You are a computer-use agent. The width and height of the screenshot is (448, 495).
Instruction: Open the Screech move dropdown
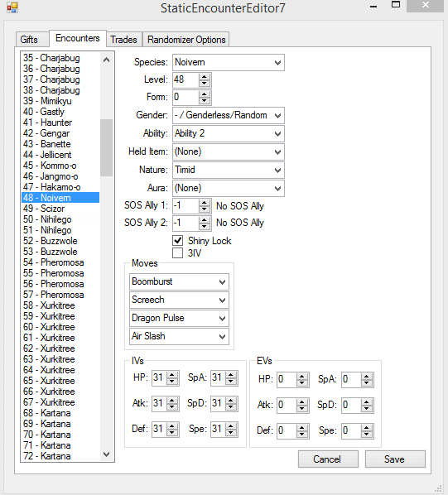pos(179,300)
